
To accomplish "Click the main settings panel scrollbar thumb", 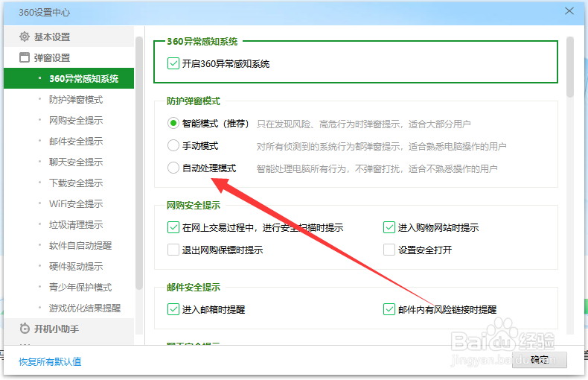I will (570, 67).
